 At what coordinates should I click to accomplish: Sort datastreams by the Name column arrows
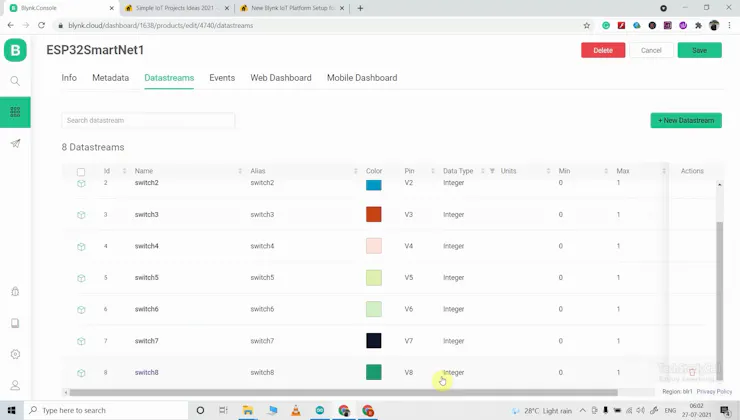point(240,171)
